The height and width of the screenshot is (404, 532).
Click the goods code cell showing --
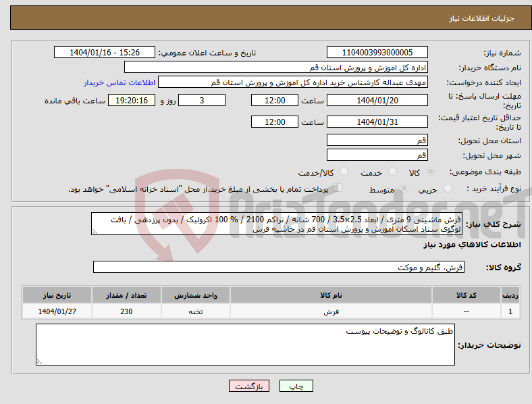point(467,311)
